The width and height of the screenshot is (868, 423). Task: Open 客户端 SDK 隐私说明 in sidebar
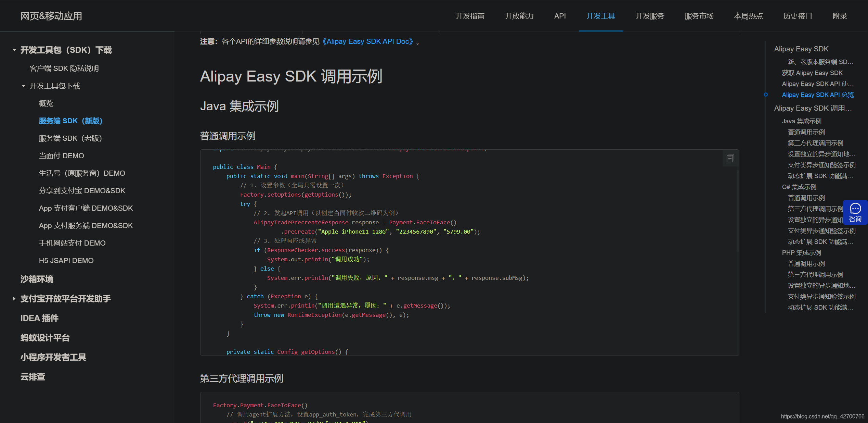coord(64,69)
